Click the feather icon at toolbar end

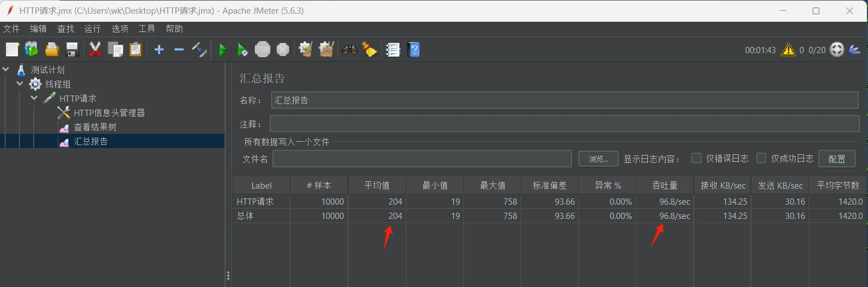point(855,50)
